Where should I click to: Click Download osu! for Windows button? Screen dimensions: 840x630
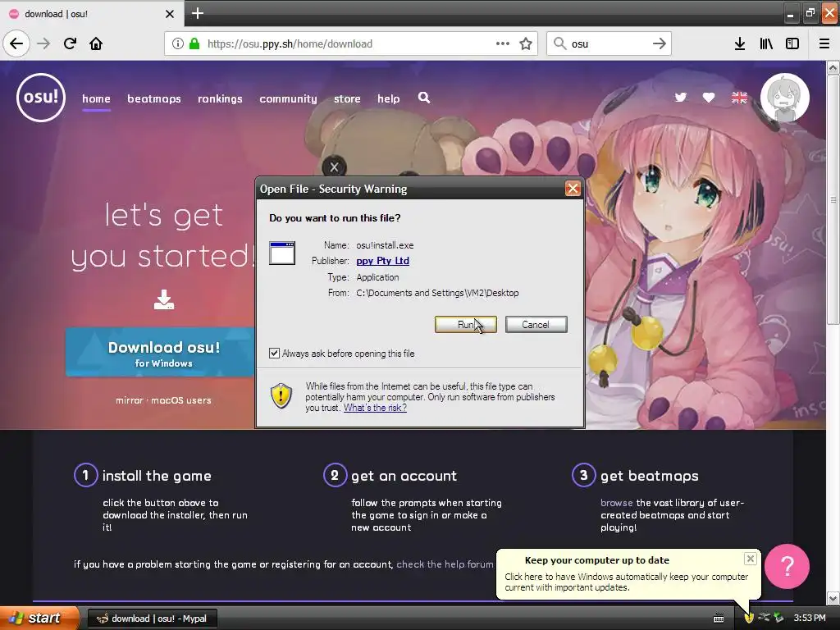(x=160, y=353)
